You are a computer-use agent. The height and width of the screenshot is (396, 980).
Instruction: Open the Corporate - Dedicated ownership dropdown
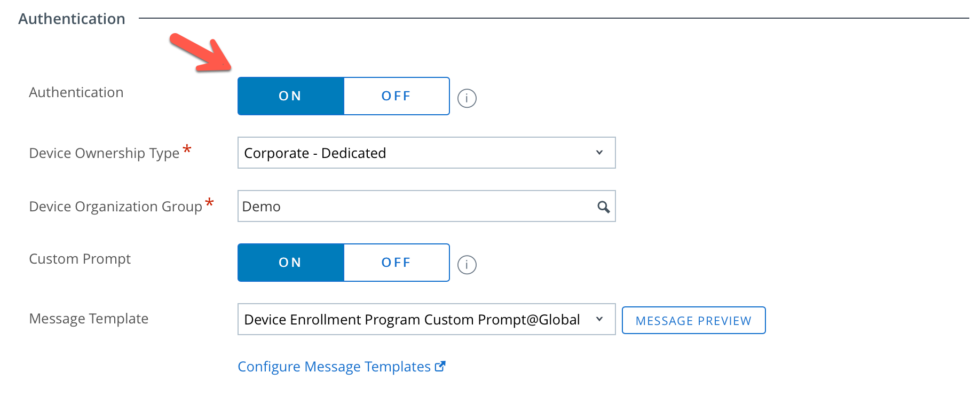tap(416, 153)
